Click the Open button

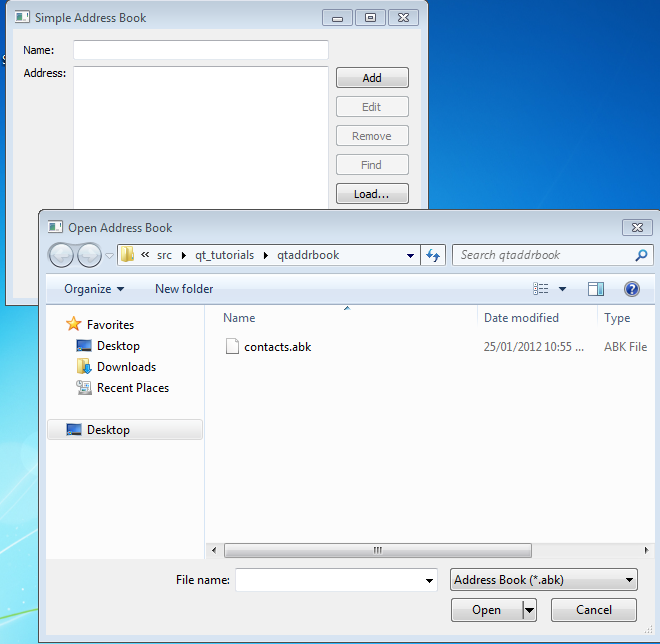487,610
